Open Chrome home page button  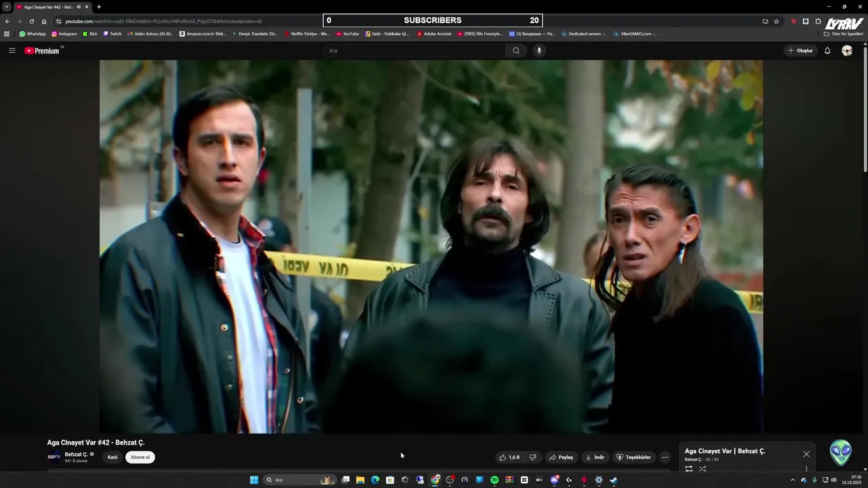44,21
